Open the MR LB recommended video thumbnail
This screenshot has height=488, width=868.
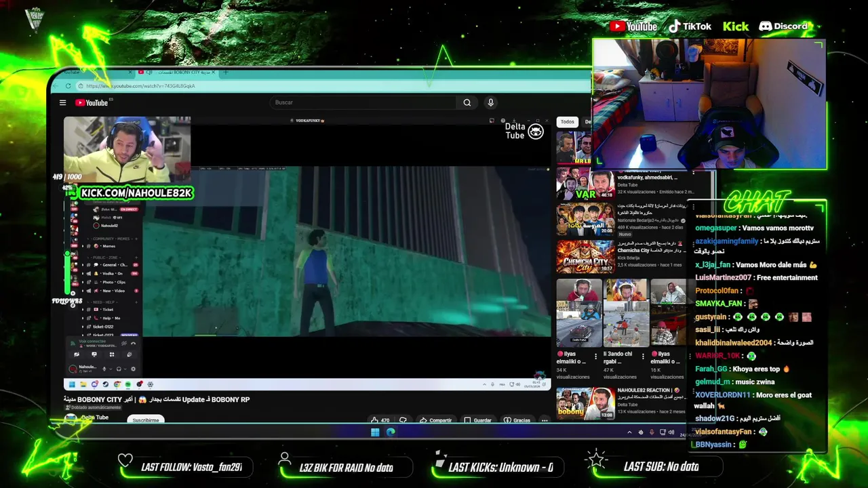click(x=574, y=148)
